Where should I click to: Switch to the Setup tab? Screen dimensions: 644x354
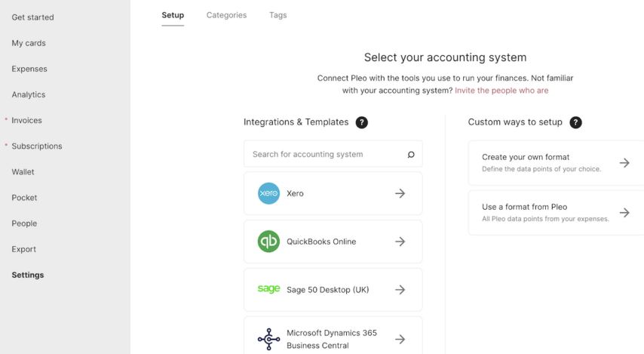pos(173,15)
